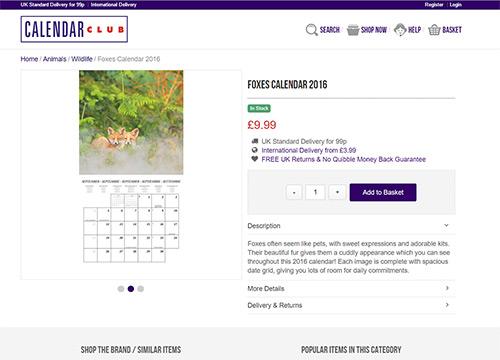Click the heart icon beside Free UK Returns
The height and width of the screenshot is (360, 500).
pyautogui.click(x=255, y=159)
